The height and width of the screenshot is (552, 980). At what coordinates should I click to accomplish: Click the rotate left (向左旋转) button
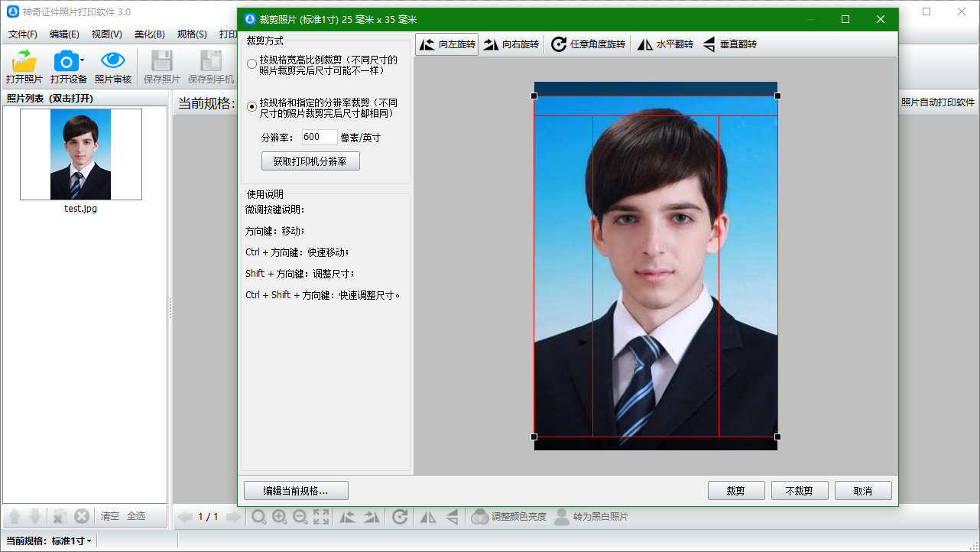click(x=447, y=44)
